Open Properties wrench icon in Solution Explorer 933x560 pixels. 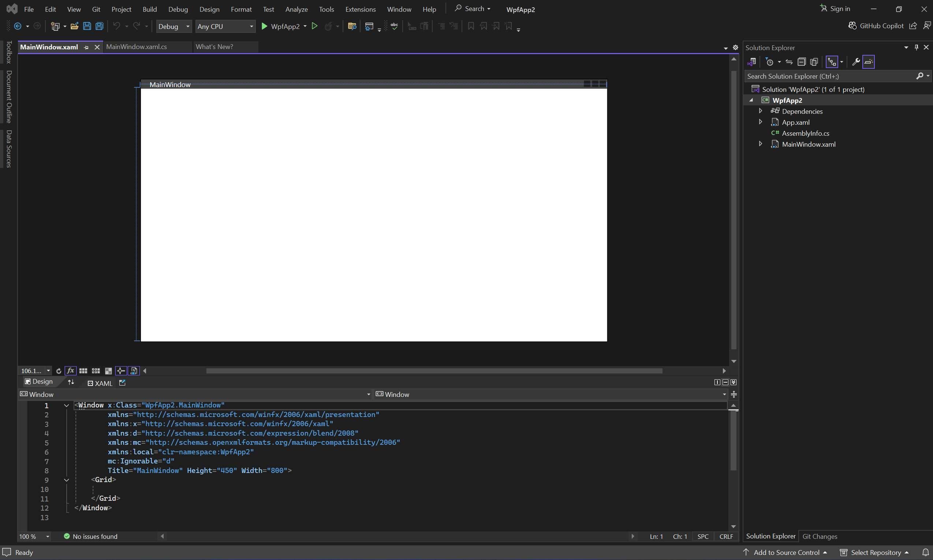[856, 61]
